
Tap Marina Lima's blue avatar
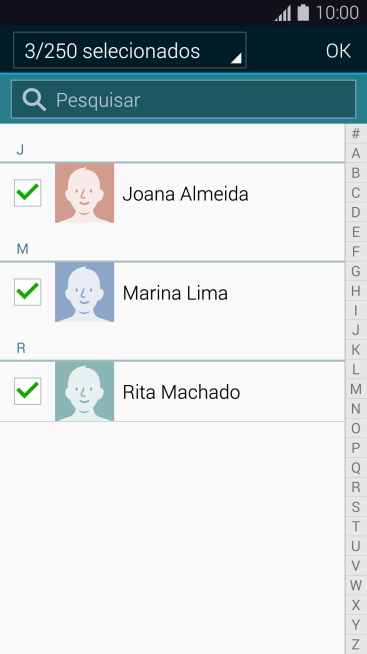[x=85, y=292]
